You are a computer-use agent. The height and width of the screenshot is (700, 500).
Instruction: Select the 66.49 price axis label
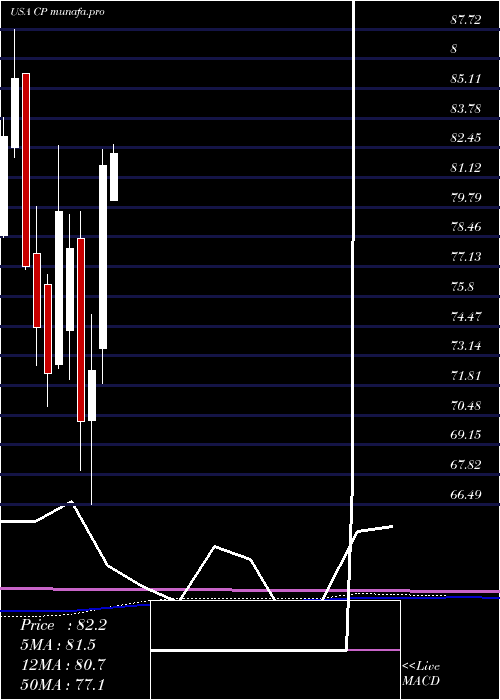tap(466, 494)
